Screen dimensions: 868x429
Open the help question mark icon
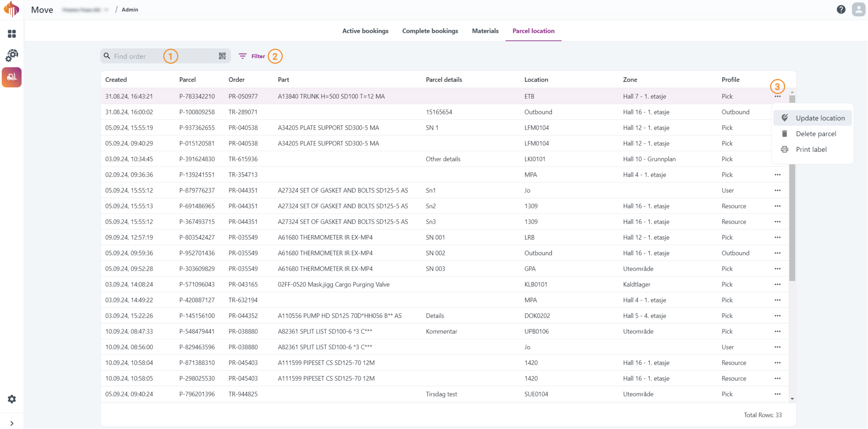tap(841, 9)
